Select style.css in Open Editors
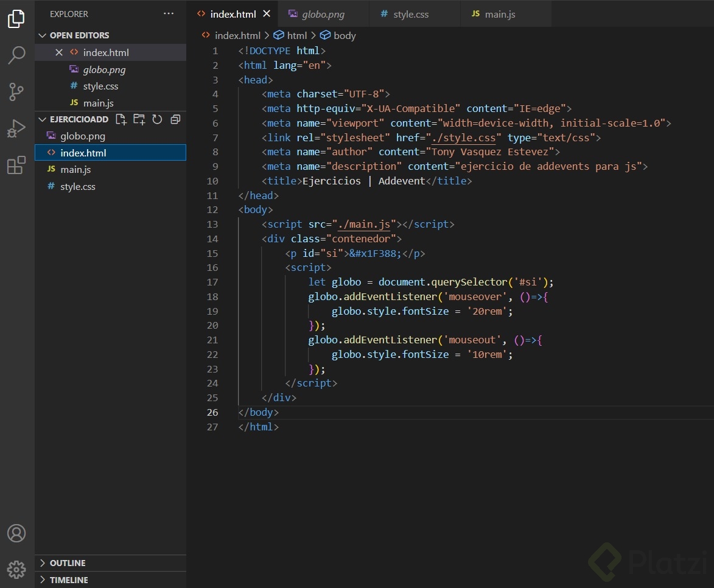The image size is (714, 588). pyautogui.click(x=110, y=86)
